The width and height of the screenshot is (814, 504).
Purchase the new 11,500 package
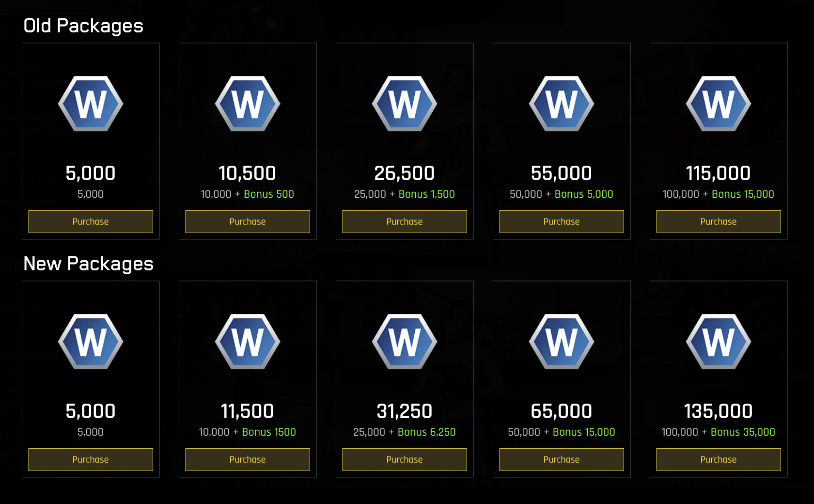[x=248, y=459]
